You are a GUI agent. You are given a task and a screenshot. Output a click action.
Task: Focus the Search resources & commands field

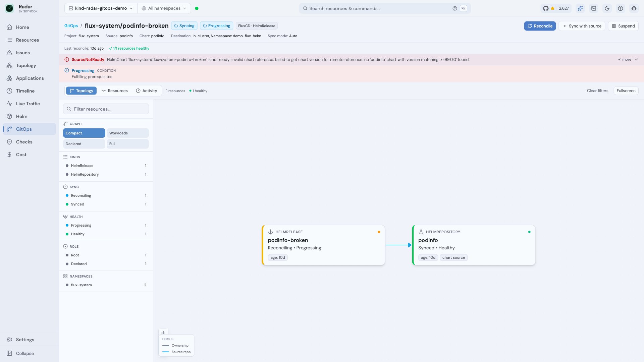coord(385,8)
